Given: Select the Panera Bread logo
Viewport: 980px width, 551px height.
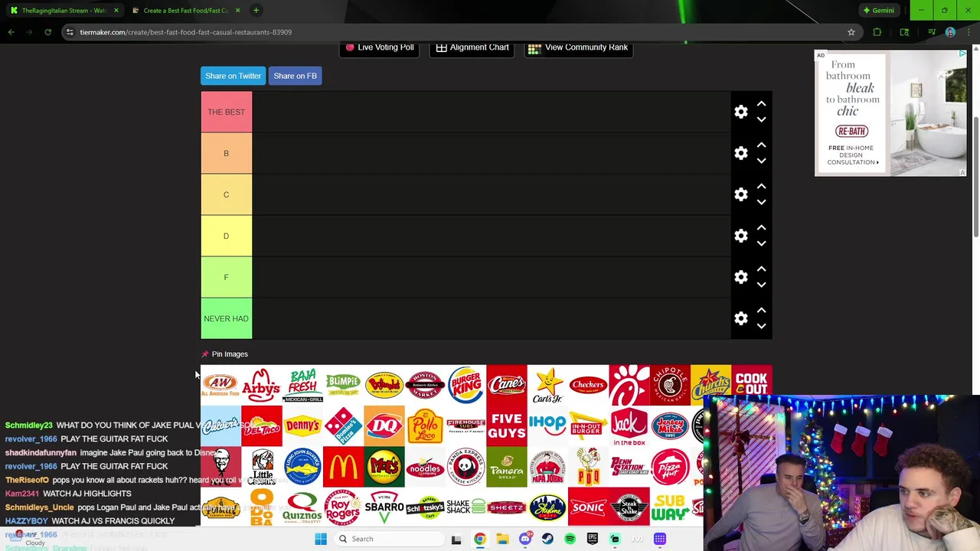Looking at the screenshot, I should [x=506, y=466].
